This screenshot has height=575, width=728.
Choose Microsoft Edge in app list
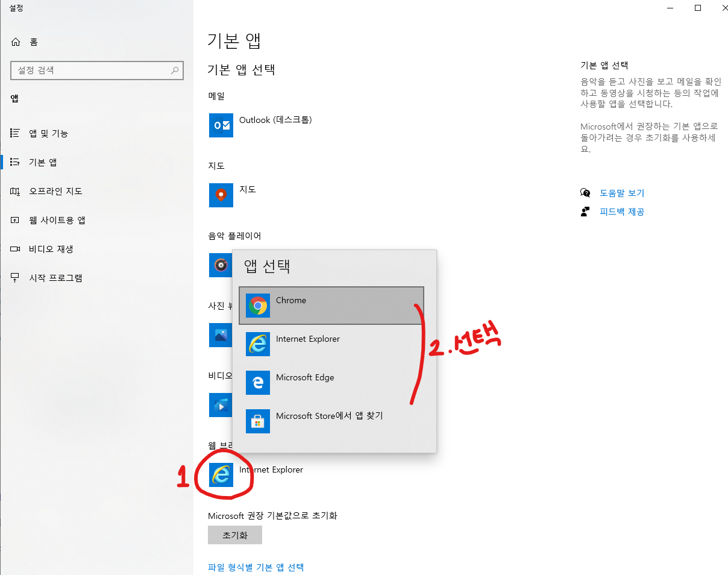coord(331,383)
